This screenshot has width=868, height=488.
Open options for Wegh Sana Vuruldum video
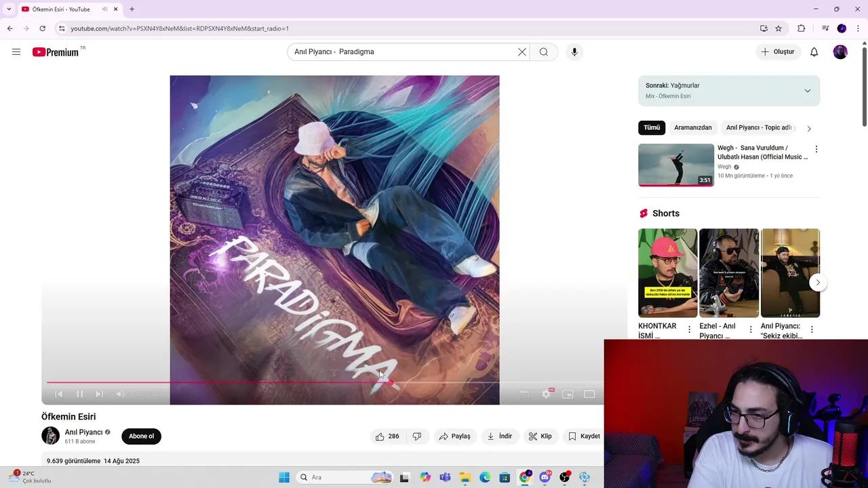click(x=816, y=149)
